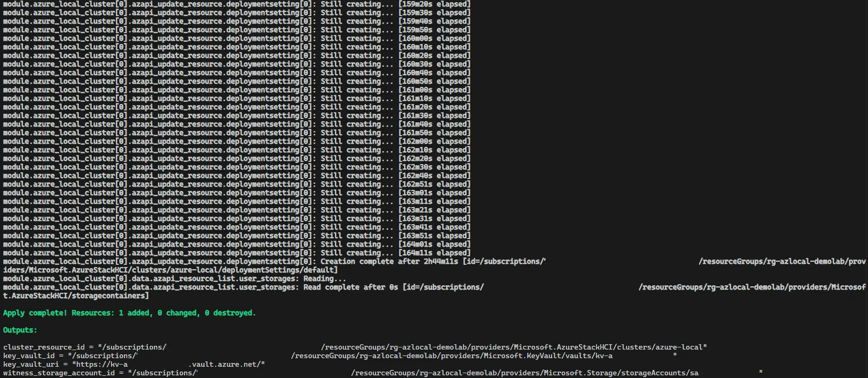Click the '[164m11s elapsed]' timestamp
Viewport: 868px width, 378px height.
(x=434, y=253)
